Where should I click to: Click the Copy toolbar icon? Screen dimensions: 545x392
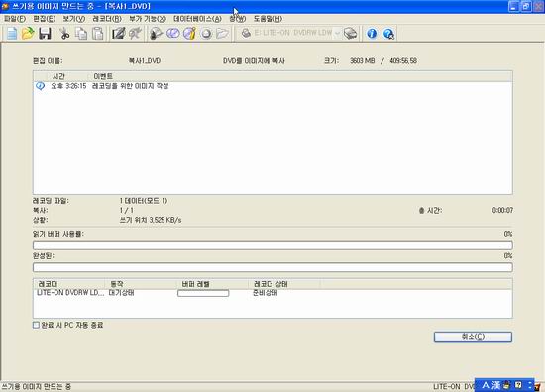coord(81,34)
